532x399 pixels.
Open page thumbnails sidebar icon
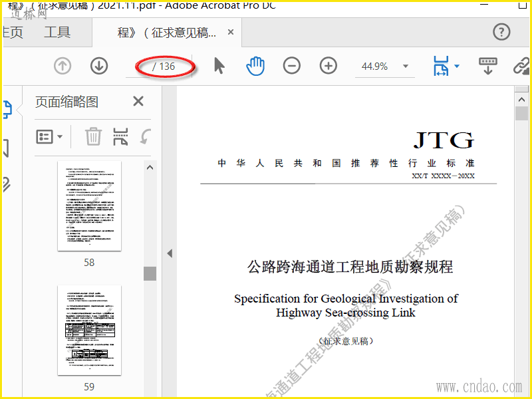[x=7, y=109]
